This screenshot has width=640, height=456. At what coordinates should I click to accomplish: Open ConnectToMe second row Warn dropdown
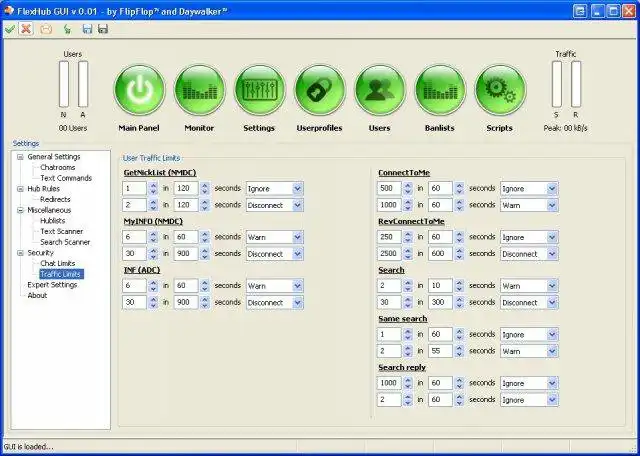click(x=529, y=205)
